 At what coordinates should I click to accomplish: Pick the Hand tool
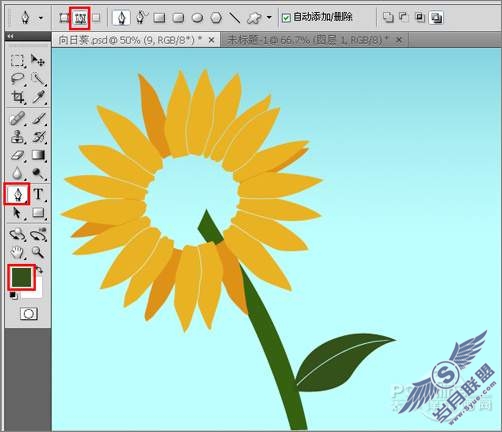point(17,252)
